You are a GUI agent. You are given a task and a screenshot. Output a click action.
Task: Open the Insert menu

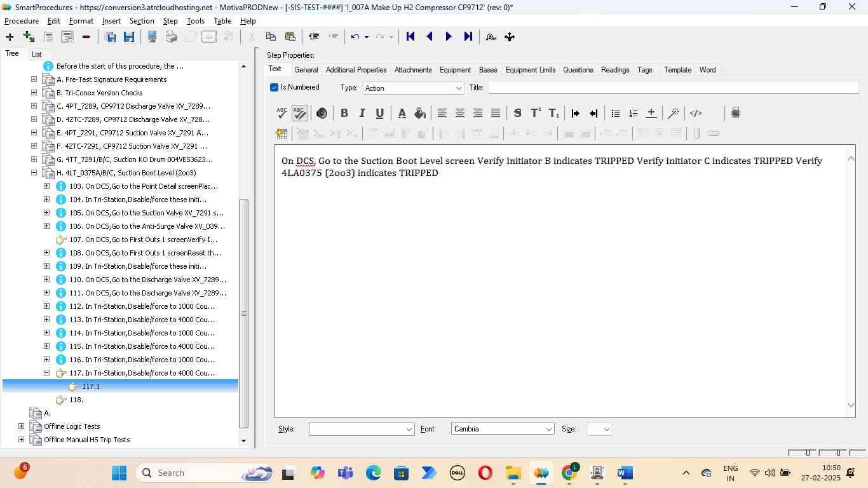point(111,21)
